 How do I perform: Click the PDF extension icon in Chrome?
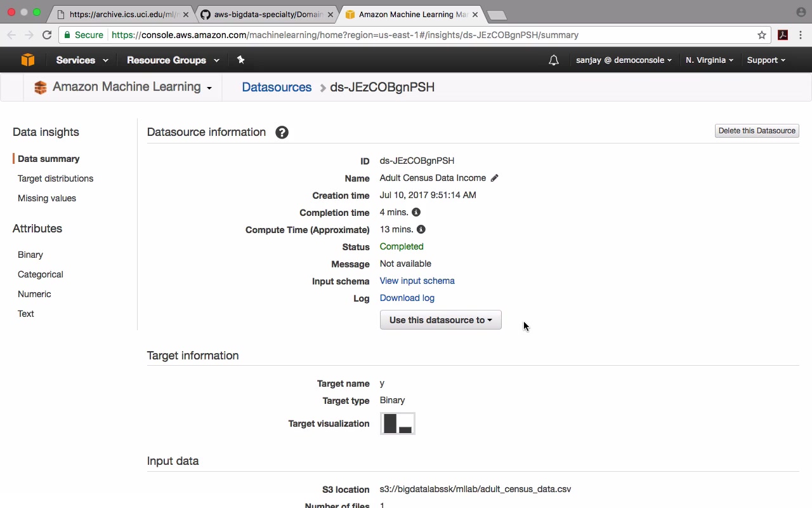point(783,35)
